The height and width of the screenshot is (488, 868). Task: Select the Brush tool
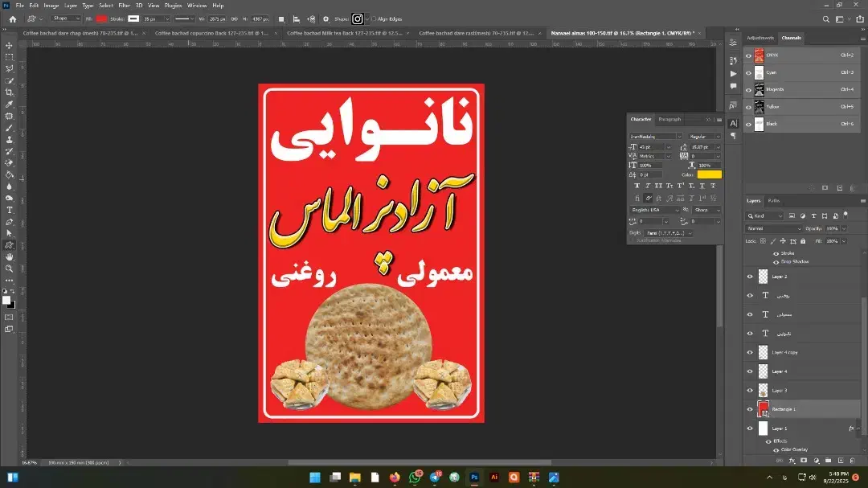(x=9, y=128)
